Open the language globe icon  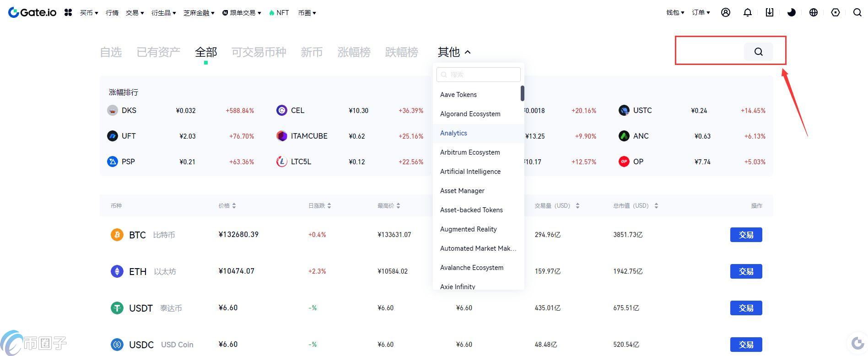click(814, 12)
